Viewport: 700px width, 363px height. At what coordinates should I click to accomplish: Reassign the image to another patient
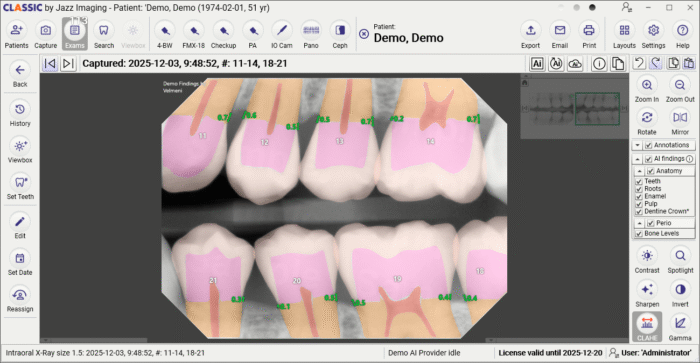coord(20,300)
